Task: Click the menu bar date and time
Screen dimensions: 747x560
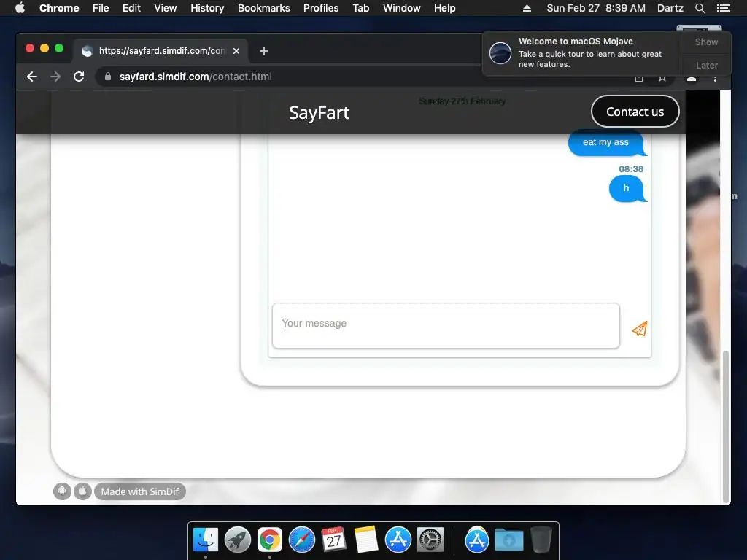Action: [596, 8]
